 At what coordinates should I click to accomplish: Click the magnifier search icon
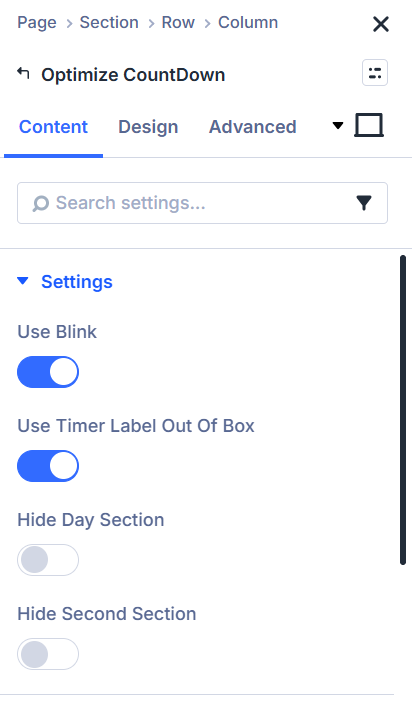pyautogui.click(x=41, y=204)
